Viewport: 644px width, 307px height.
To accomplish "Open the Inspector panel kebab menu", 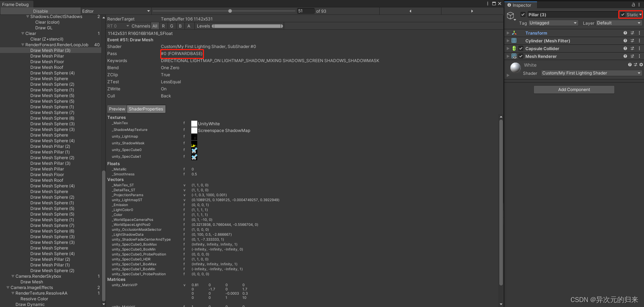I will [x=639, y=5].
